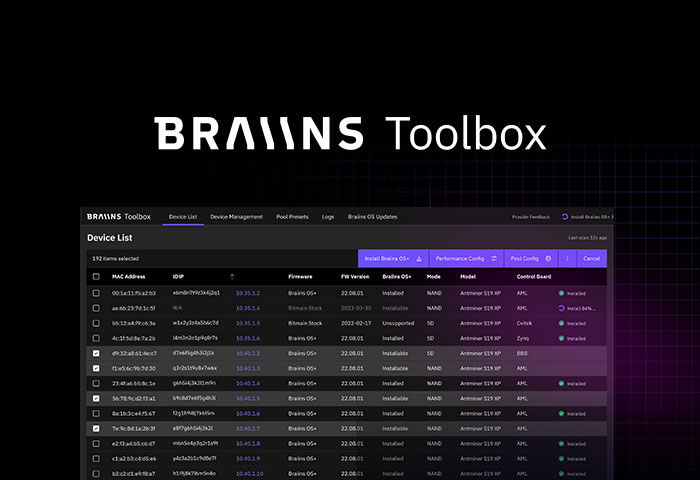Open device IP link 10.40.1.9

point(248,459)
